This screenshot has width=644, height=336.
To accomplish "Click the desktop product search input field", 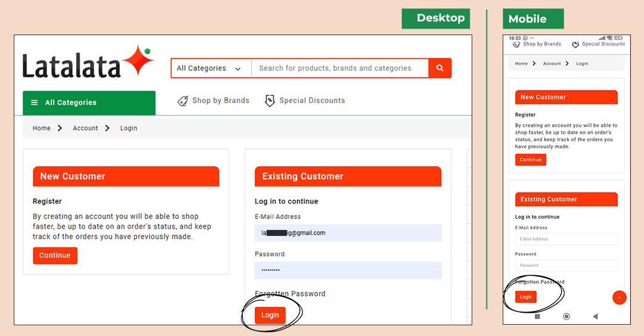I will coord(340,68).
